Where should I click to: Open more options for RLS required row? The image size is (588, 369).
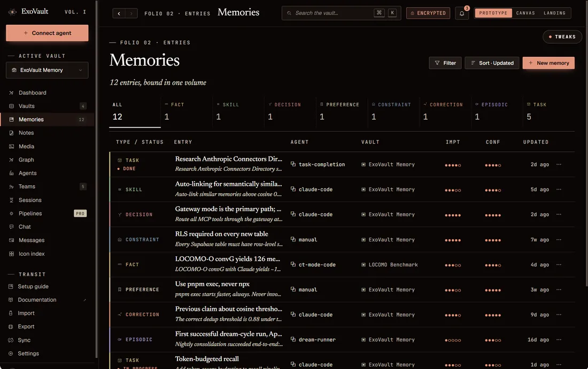pos(559,239)
